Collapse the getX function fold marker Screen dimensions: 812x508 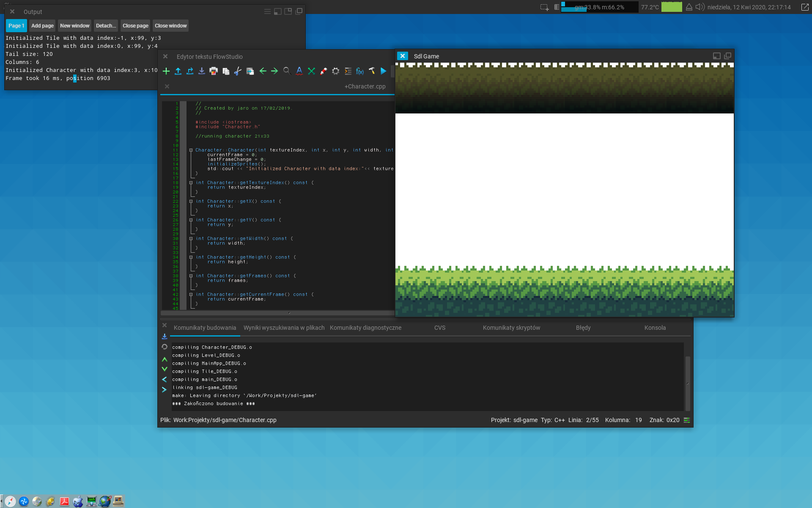(x=191, y=202)
